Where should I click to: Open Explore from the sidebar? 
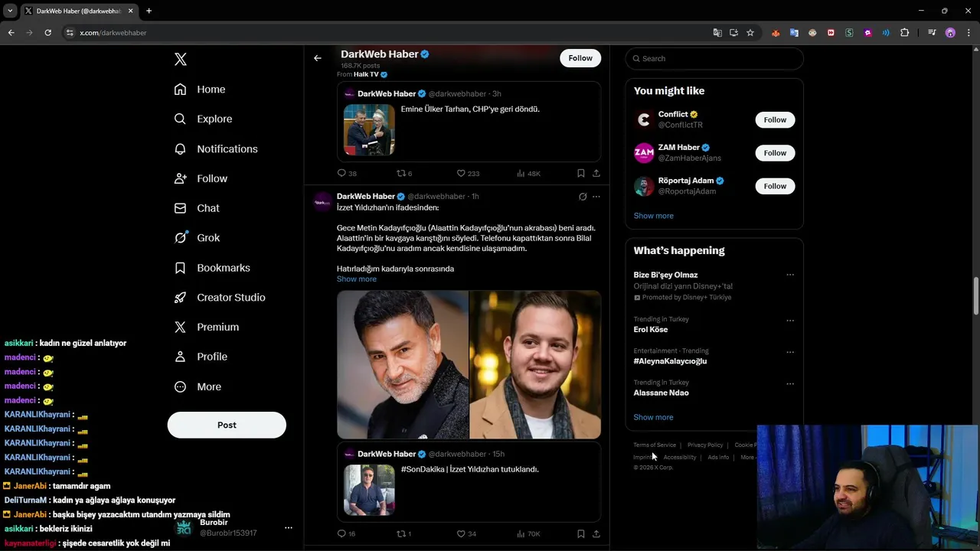tap(203, 119)
